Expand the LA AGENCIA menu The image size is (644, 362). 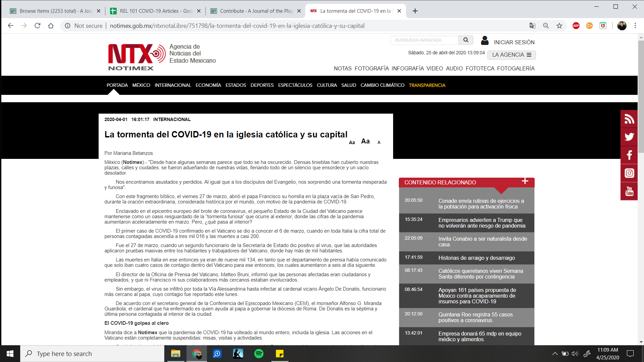point(512,55)
